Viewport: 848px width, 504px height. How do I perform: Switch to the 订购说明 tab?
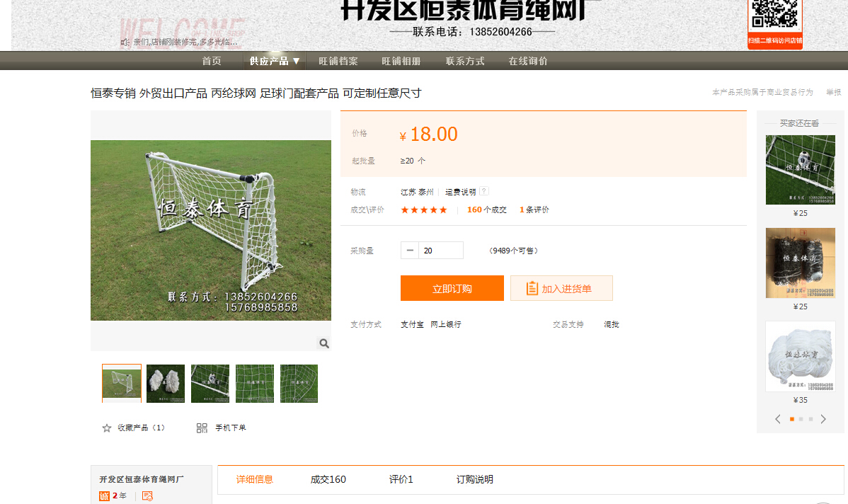[x=474, y=479]
